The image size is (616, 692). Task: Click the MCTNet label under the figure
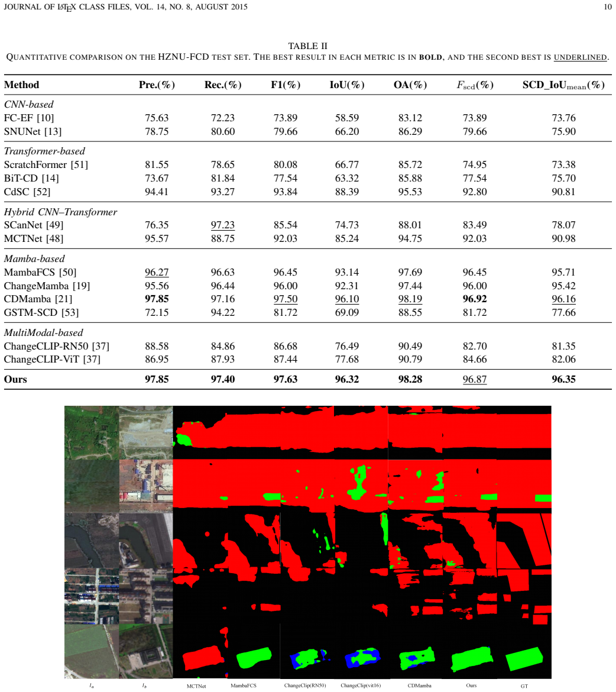pos(196,686)
